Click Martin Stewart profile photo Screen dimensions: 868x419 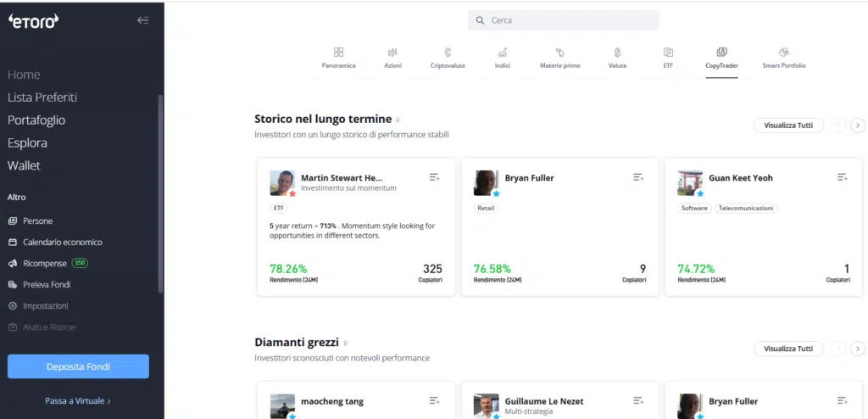click(x=282, y=183)
